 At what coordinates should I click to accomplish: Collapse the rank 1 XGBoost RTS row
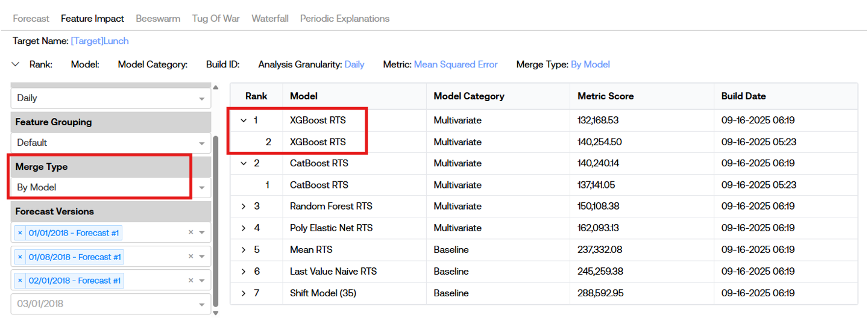pyautogui.click(x=244, y=120)
